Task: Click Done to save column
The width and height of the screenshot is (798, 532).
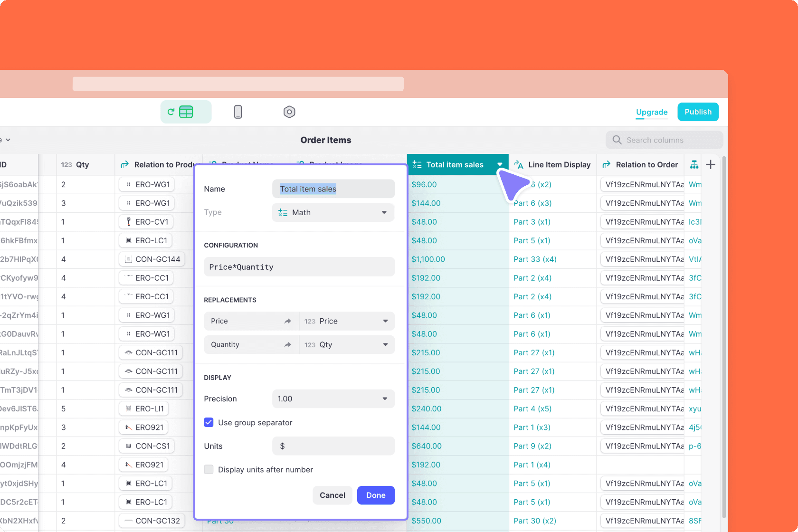Action: click(376, 495)
